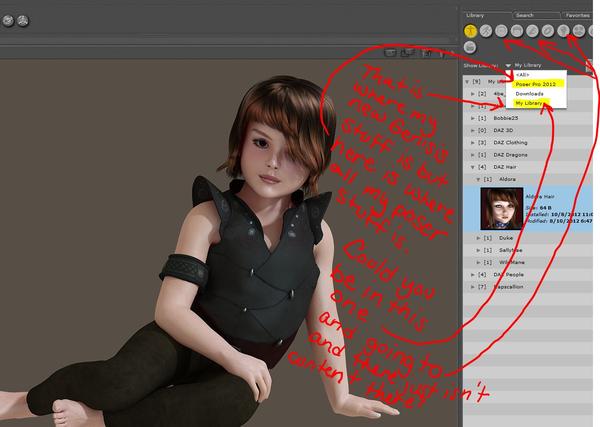Viewport: 600px width, 427px height.
Task: Expand the Rapscallion folder arrow
Action: [x=473, y=287]
